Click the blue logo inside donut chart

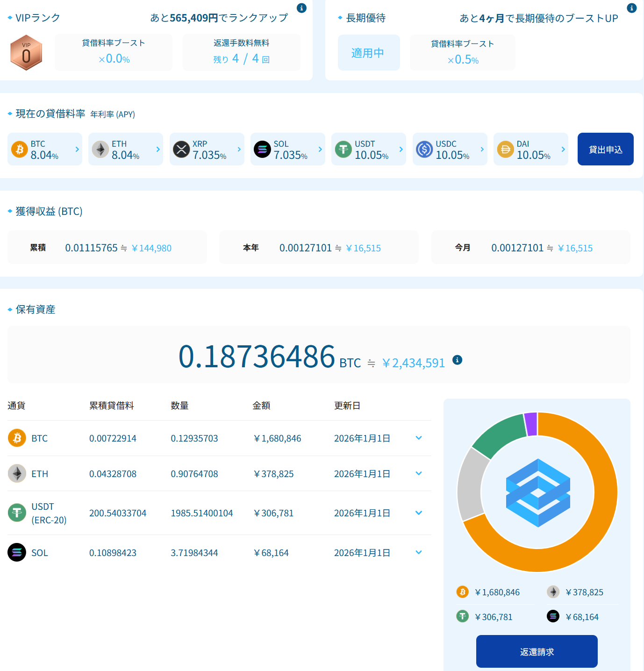point(537,493)
